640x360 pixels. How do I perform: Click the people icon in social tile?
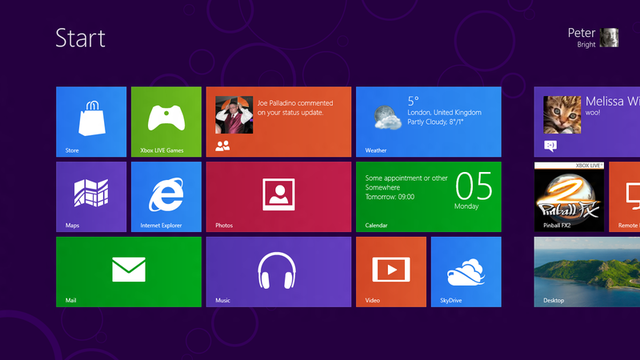(x=222, y=146)
